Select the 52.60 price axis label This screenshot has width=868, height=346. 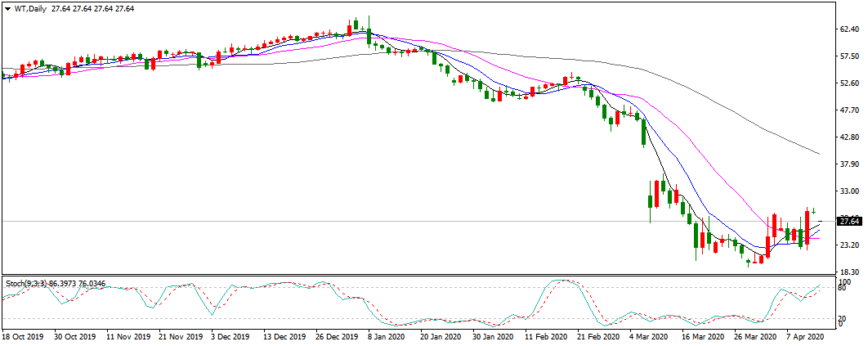[850, 83]
